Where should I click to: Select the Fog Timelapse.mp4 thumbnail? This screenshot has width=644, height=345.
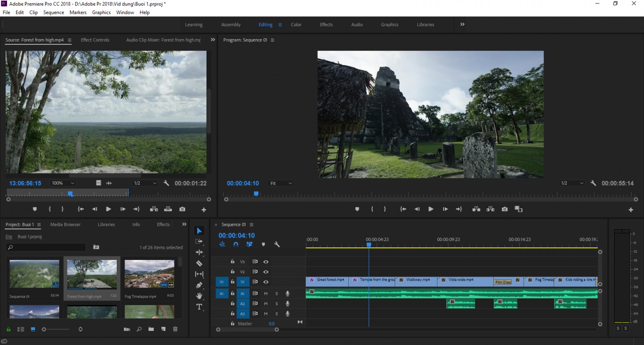pyautogui.click(x=149, y=274)
